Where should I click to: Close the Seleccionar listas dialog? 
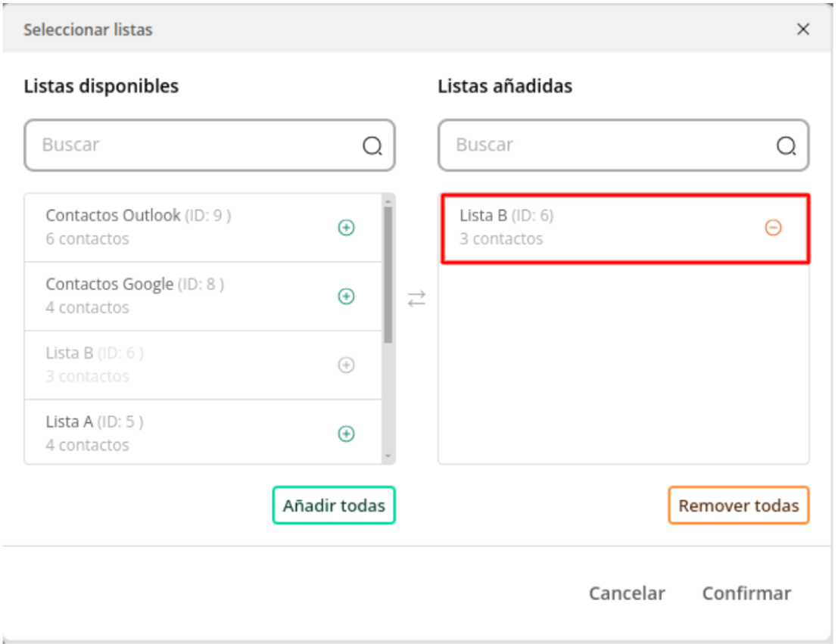click(x=802, y=30)
